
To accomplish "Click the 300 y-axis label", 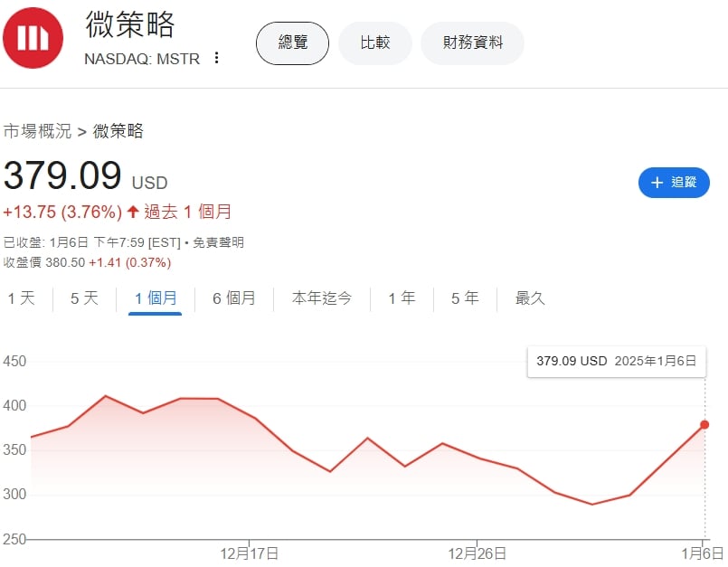I will point(14,495).
